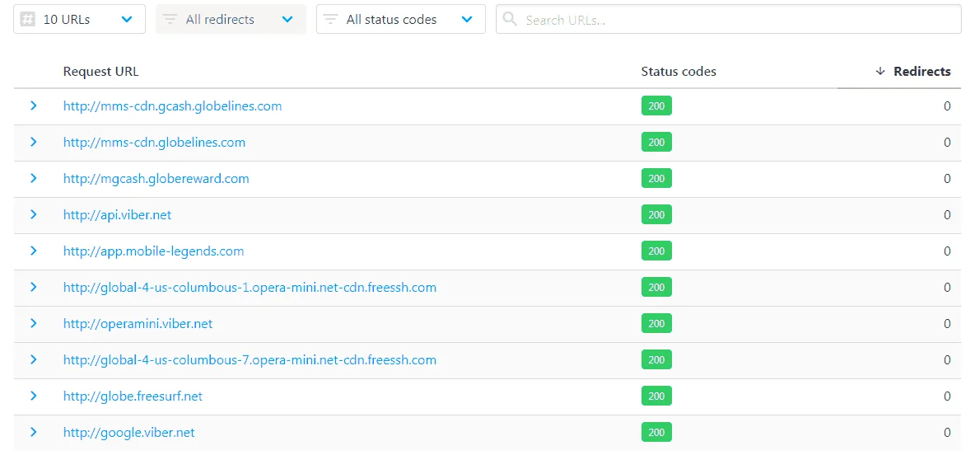Click the 200 badge for mms-cdn.globelines.com

point(656,142)
